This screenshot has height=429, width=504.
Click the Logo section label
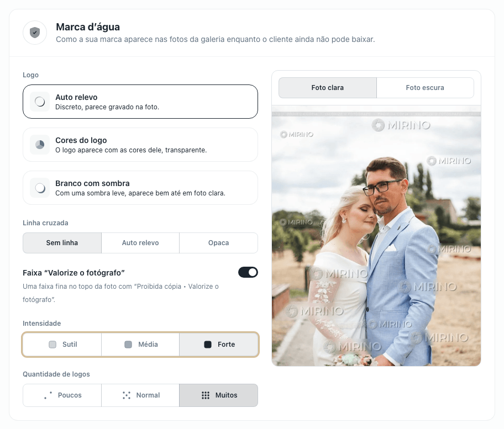click(x=30, y=75)
